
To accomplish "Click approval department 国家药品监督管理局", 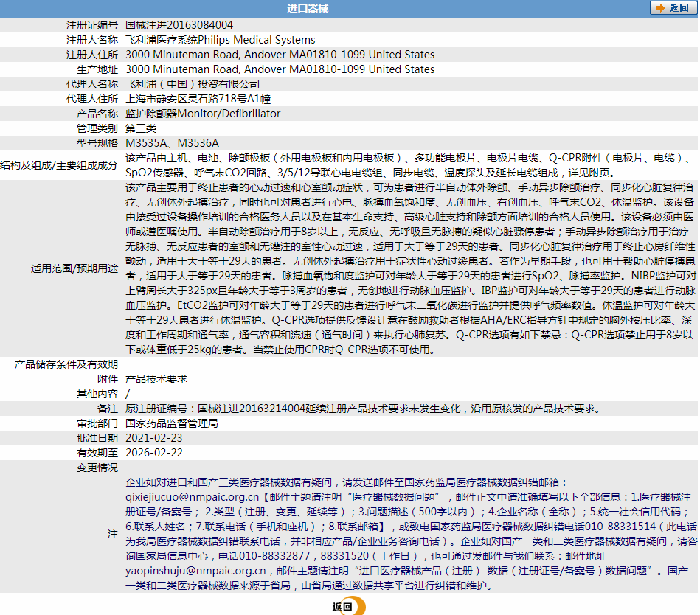I will click(x=171, y=423).
